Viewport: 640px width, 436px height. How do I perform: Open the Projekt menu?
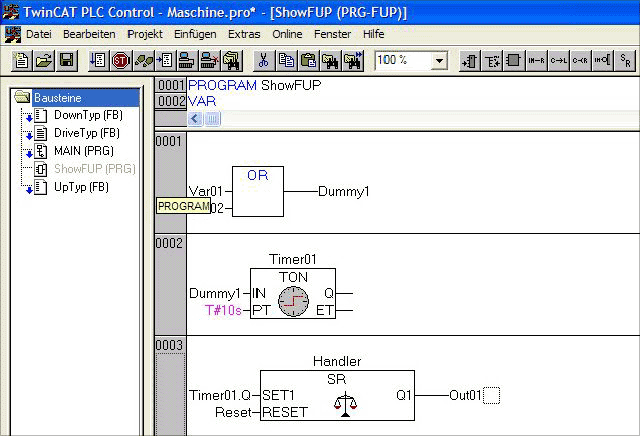[145, 34]
